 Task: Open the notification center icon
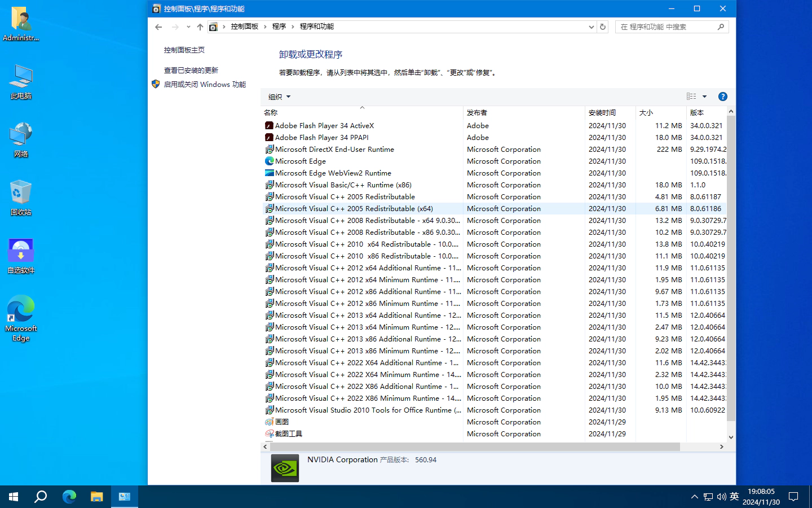[x=793, y=497]
